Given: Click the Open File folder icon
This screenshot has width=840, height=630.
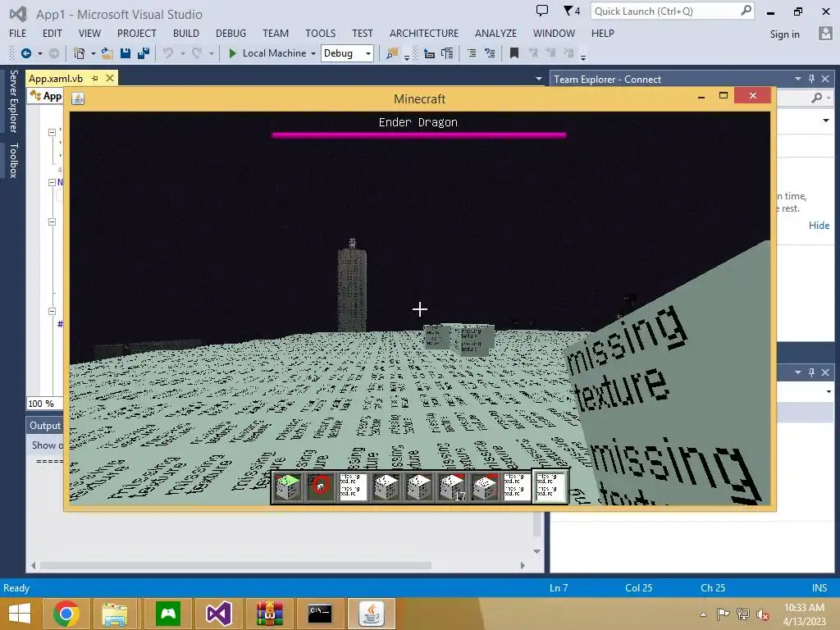Looking at the screenshot, I should coord(107,53).
